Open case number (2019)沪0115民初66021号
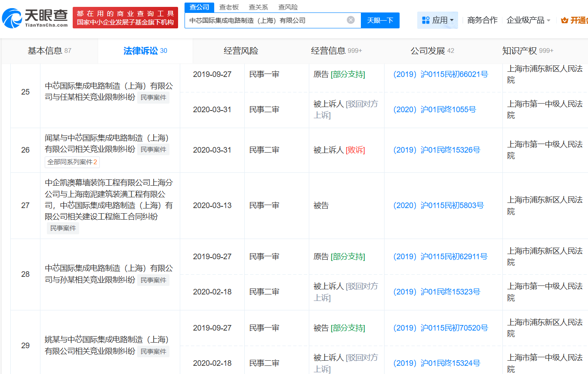Image resolution: width=588 pixels, height=374 pixels. click(x=440, y=74)
